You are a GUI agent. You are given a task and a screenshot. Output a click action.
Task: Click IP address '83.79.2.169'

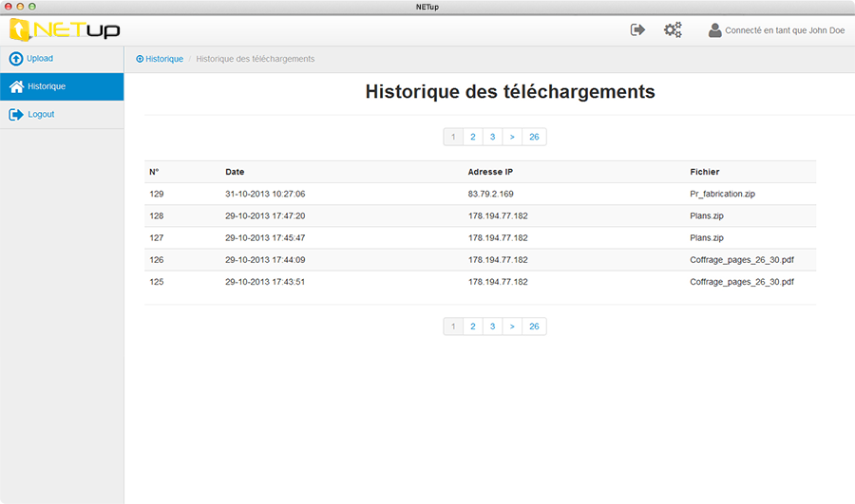(x=491, y=194)
